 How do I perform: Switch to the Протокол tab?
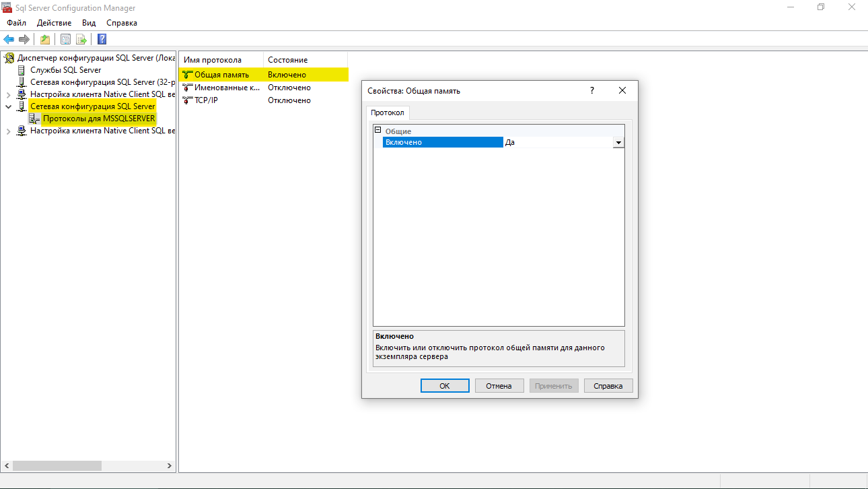coord(388,112)
